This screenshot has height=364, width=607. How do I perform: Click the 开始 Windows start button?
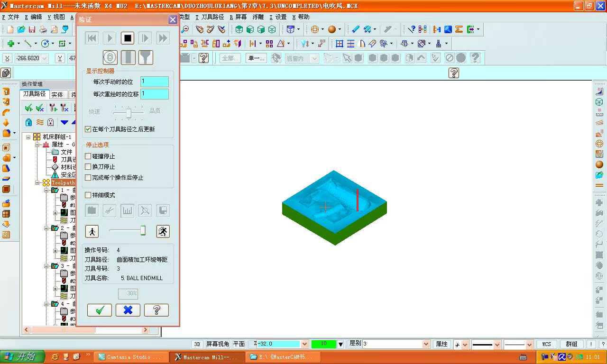click(x=22, y=357)
